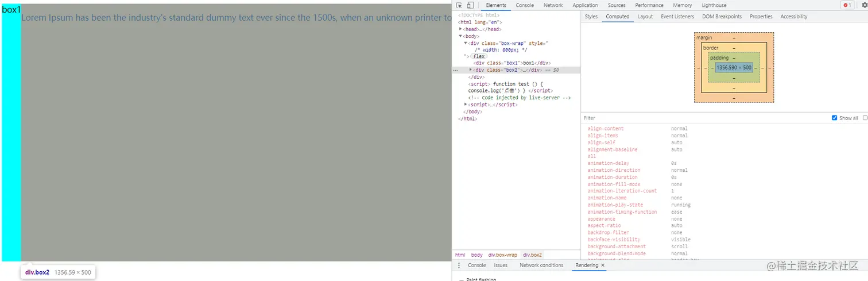Close the Rendering drawer tab
The image size is (868, 281).
(603, 265)
